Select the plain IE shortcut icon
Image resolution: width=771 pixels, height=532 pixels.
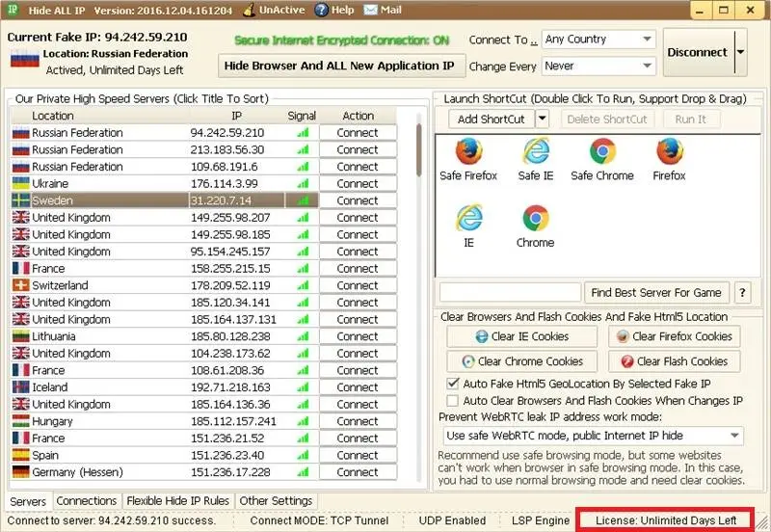pos(469,219)
